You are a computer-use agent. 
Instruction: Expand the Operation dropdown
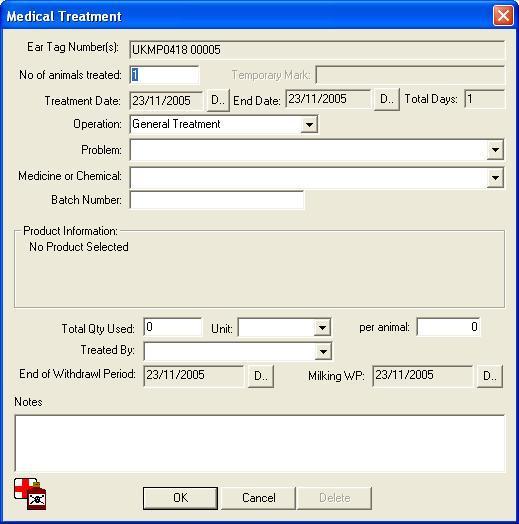[x=309, y=125]
